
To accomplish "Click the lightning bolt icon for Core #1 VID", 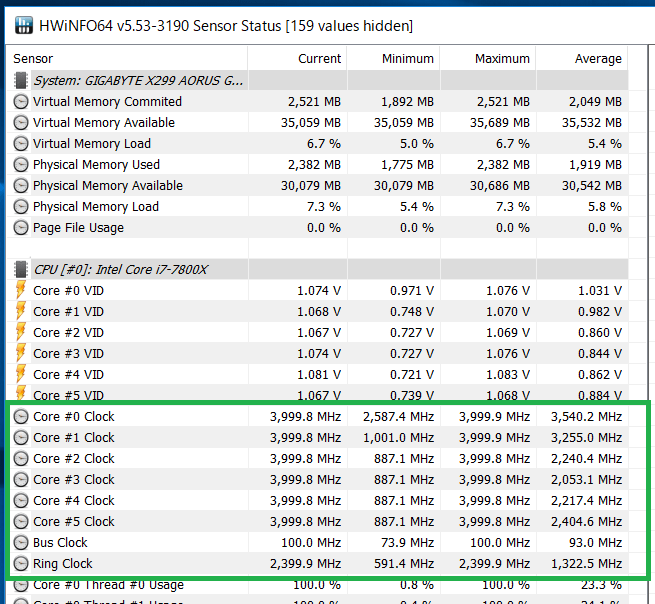I will point(20,311).
